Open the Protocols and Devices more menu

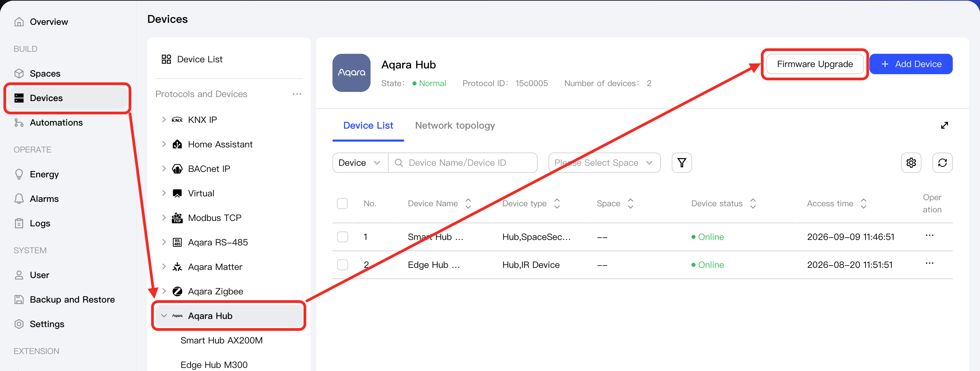tap(297, 94)
